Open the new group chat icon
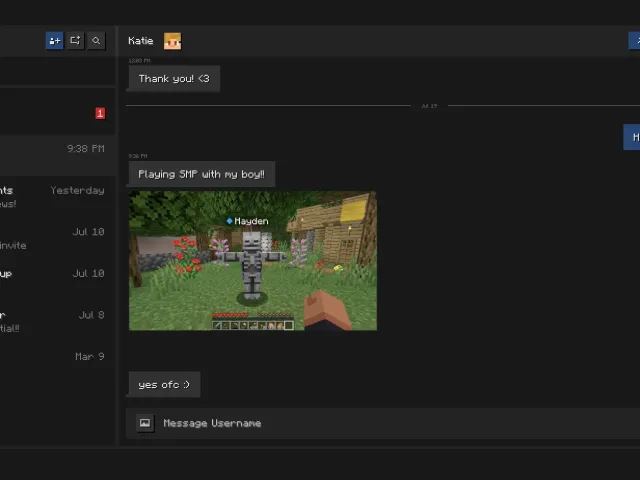This screenshot has height=480, width=640. [x=75, y=41]
